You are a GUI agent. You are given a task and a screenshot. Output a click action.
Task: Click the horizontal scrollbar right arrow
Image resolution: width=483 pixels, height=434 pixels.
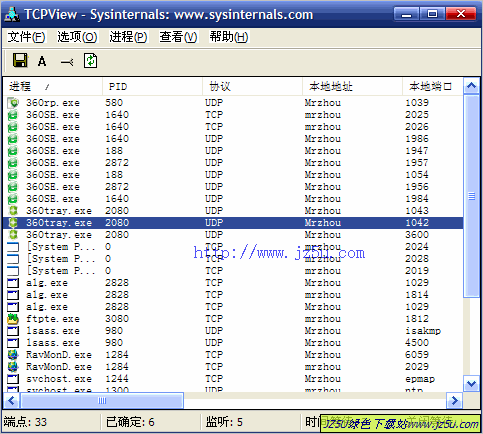click(454, 400)
